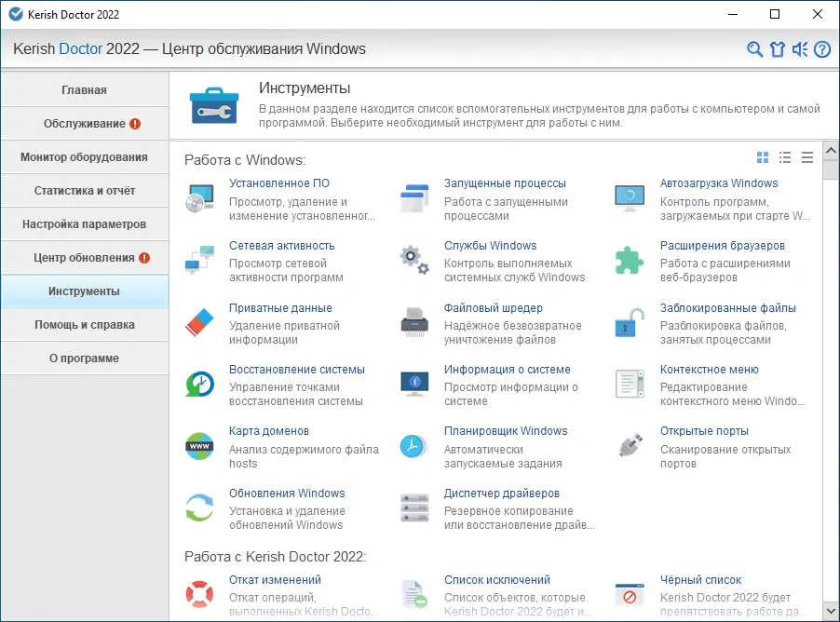Open the Восстановление системы link
Screen dimensions: 840x622
(x=297, y=370)
